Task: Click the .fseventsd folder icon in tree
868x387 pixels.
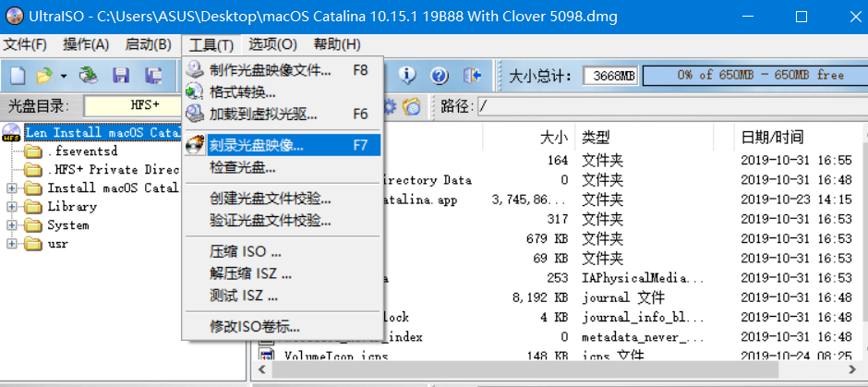Action: (x=33, y=151)
